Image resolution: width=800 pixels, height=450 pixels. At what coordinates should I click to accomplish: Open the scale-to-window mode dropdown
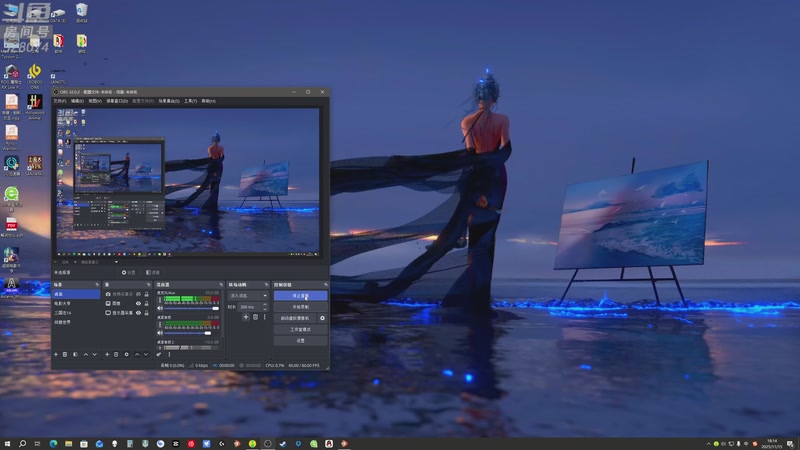99,262
